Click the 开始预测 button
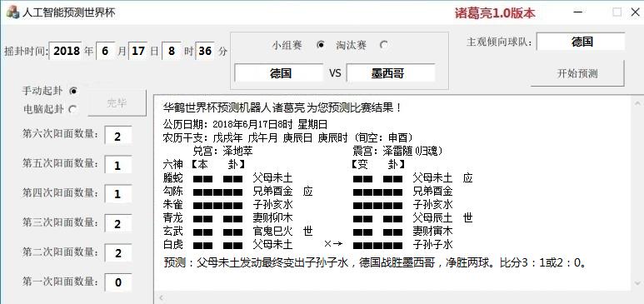Viewport: 644px width, 304px height. click(x=577, y=73)
